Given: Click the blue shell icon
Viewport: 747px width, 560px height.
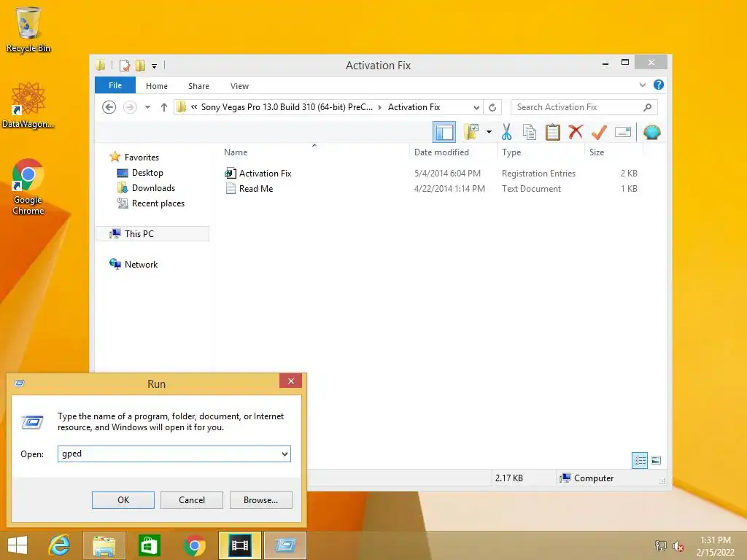Looking at the screenshot, I should point(651,132).
